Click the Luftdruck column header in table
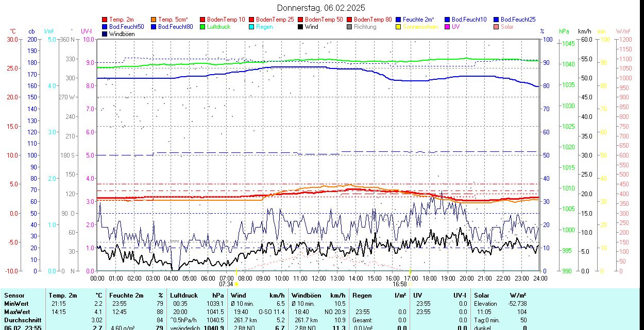The width and height of the screenshot is (644, 330). click(x=184, y=296)
